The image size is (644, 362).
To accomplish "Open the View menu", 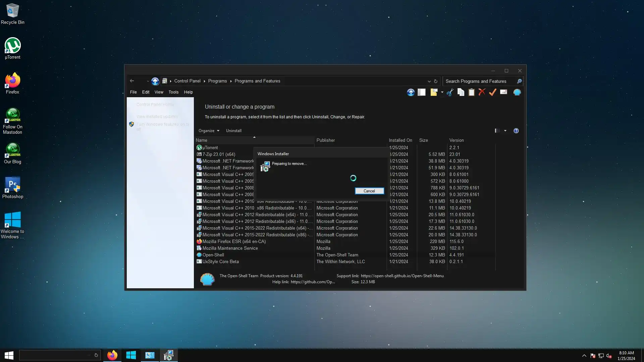I will click(159, 92).
